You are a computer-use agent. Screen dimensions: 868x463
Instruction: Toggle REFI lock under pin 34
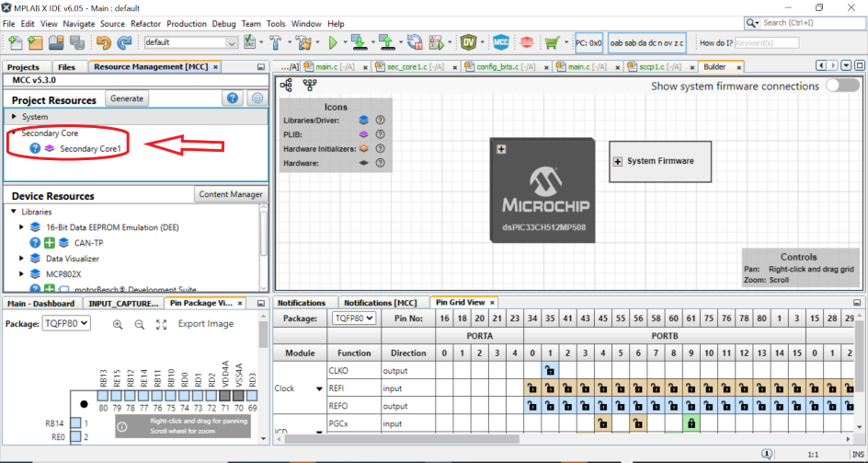(532, 388)
